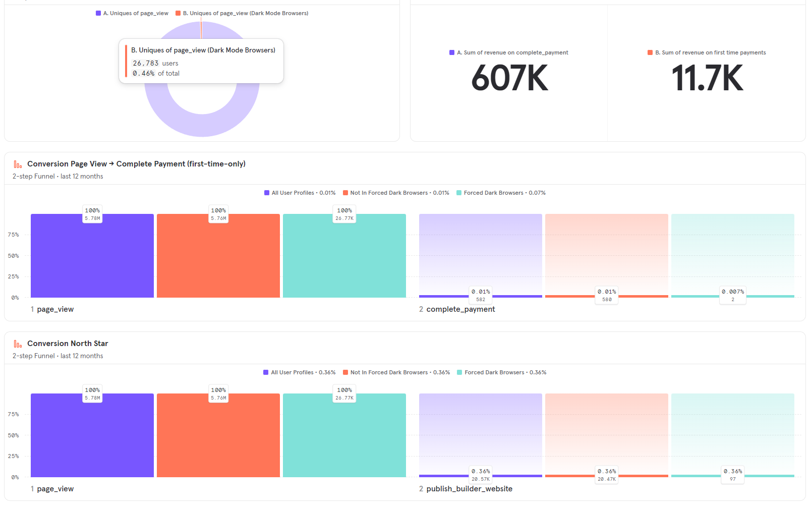The height and width of the screenshot is (509, 812).
Task: Click purple swatch for A. Uniques of page_view
Action: (x=98, y=13)
